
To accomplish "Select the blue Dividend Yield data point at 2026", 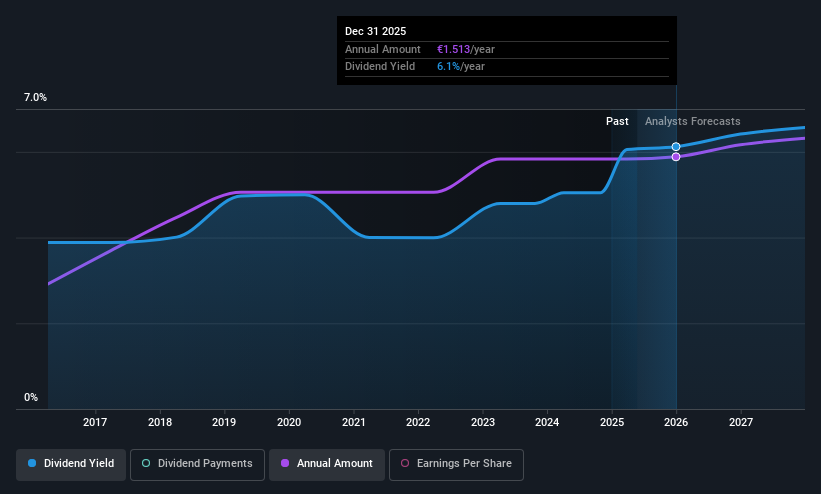I will (676, 147).
